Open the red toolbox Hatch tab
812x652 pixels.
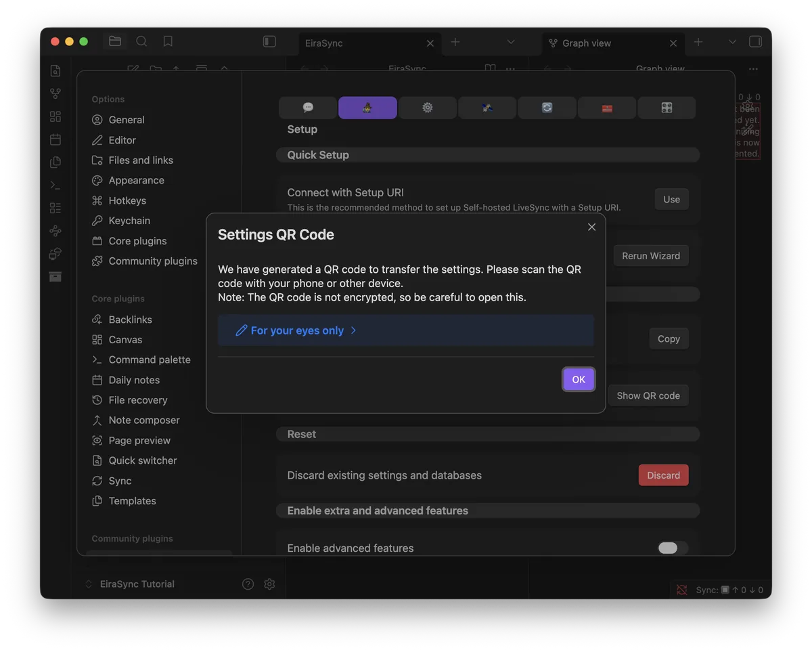(x=607, y=108)
